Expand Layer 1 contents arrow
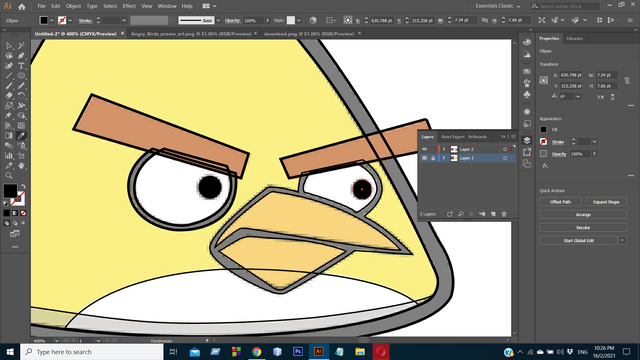Screen dimensions: 640x360 coord(444,158)
